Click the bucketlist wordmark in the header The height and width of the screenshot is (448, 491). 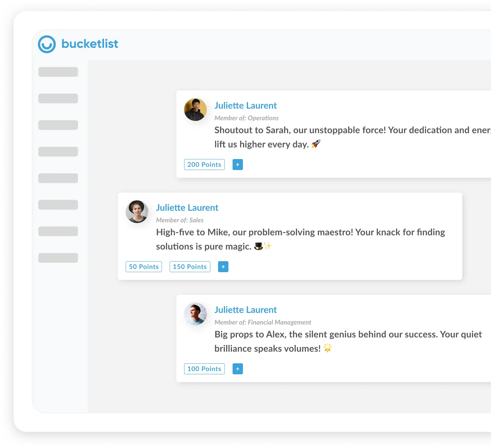click(x=90, y=44)
